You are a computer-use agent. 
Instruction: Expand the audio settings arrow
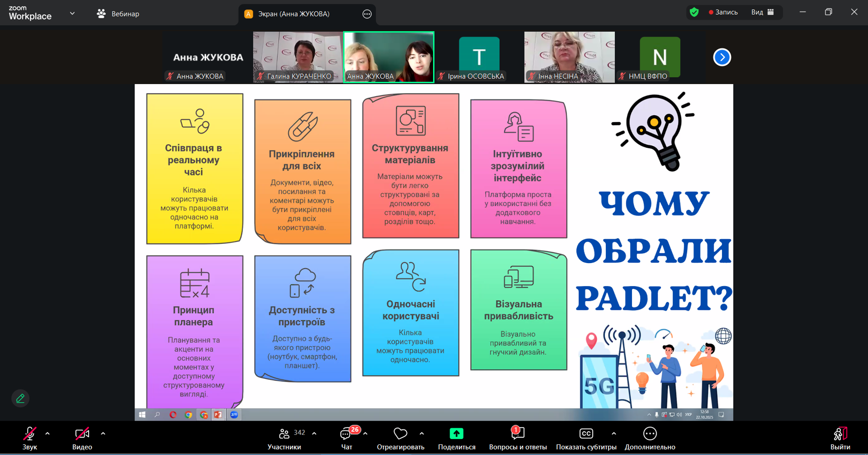pyautogui.click(x=47, y=433)
